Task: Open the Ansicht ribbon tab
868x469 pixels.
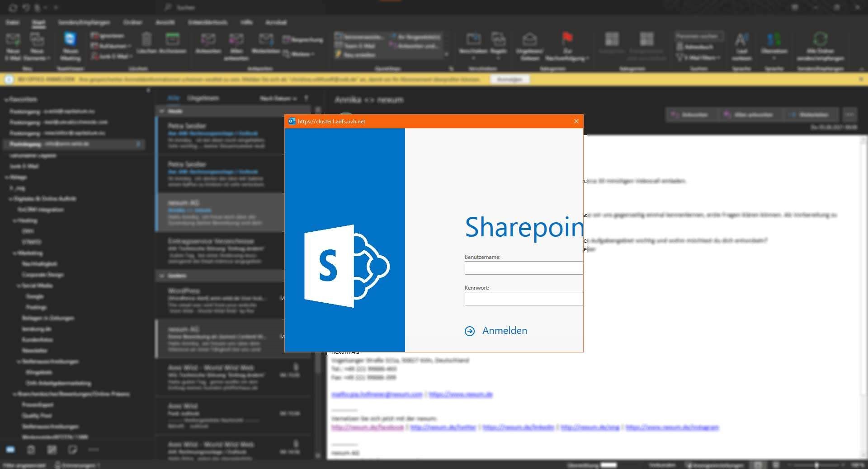Action: 165,22
